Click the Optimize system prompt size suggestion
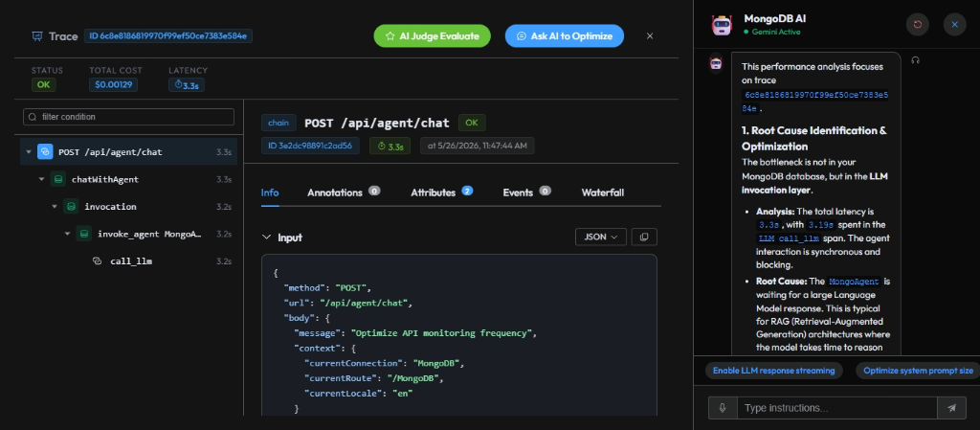Image resolution: width=980 pixels, height=430 pixels. point(918,371)
